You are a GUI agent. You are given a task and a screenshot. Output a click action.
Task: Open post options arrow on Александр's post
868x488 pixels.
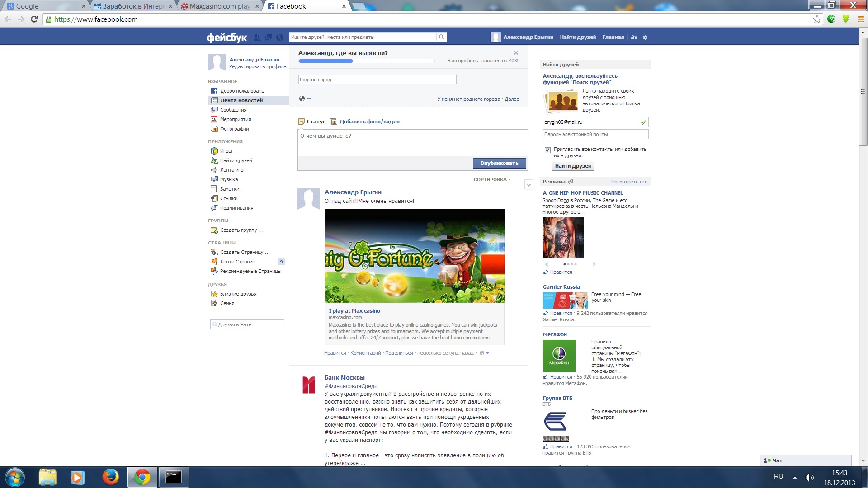click(x=528, y=185)
